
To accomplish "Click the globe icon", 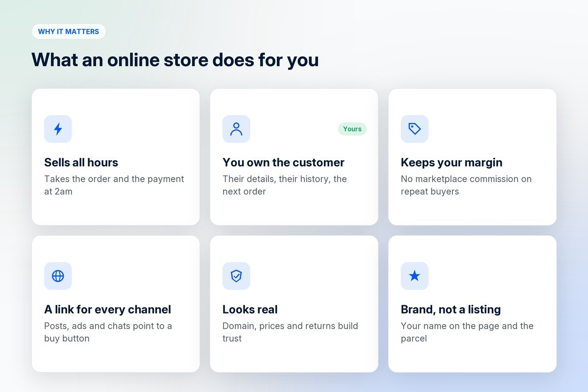I will tap(58, 276).
